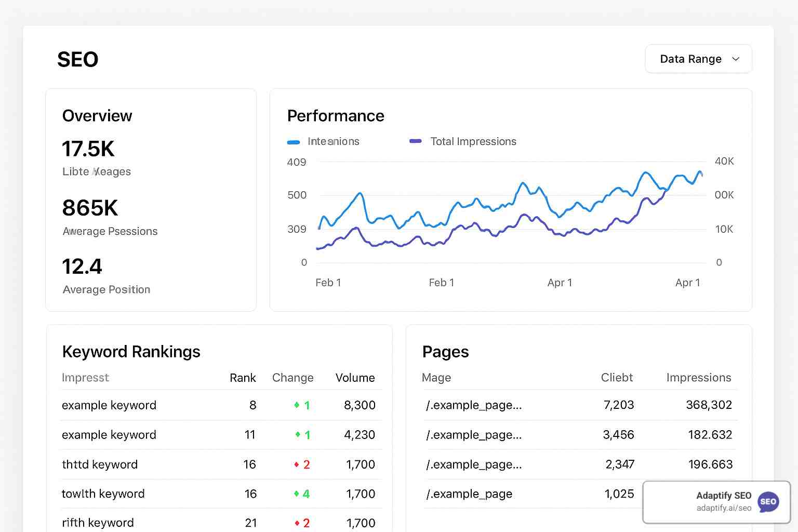Image resolution: width=798 pixels, height=532 pixels.
Task: Click green rank-up indicator for second example keyword
Action: [301, 435]
